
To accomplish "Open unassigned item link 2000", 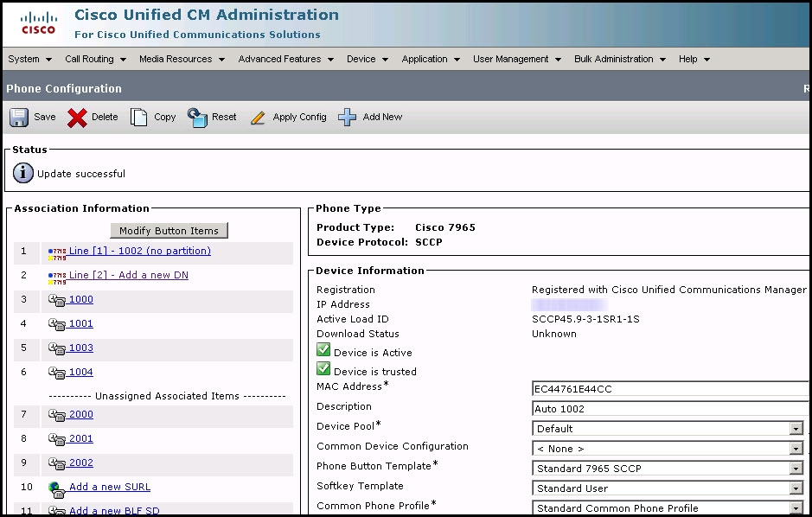I will [x=80, y=414].
